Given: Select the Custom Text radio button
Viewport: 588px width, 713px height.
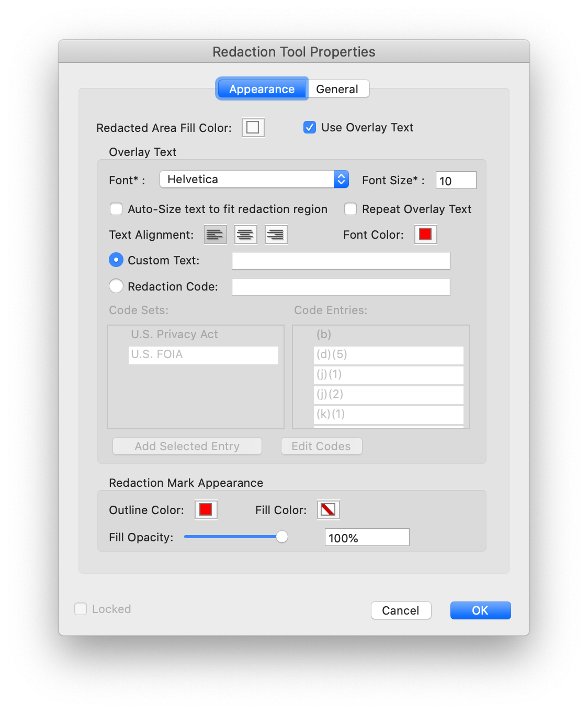Looking at the screenshot, I should click(116, 260).
